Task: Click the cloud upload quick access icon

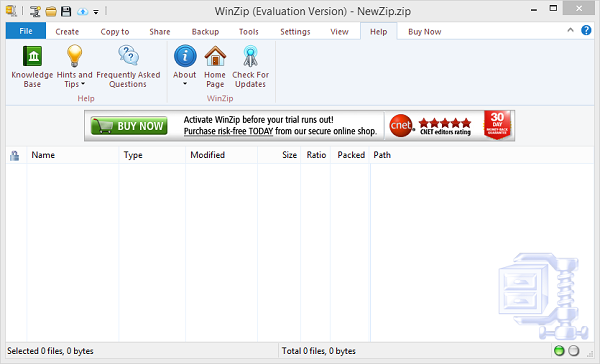Action: 82,12
